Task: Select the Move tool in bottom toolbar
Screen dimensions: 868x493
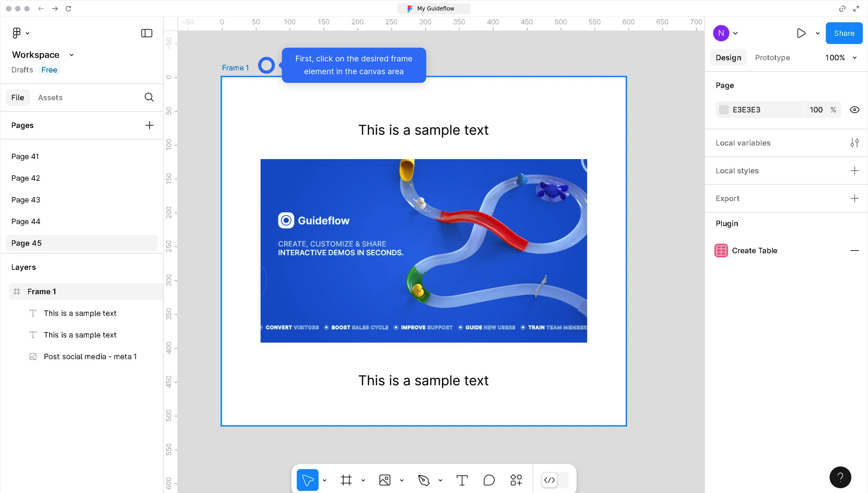Action: 308,480
